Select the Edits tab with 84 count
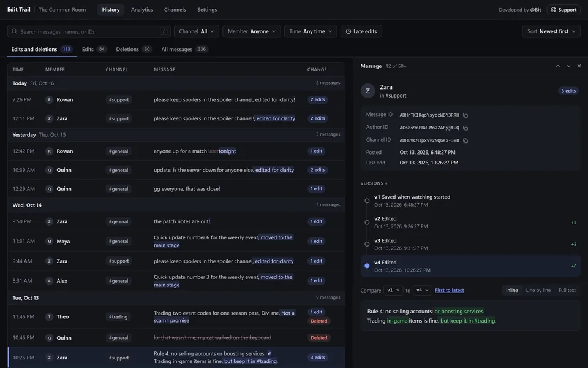This screenshot has width=588, height=368. click(94, 49)
